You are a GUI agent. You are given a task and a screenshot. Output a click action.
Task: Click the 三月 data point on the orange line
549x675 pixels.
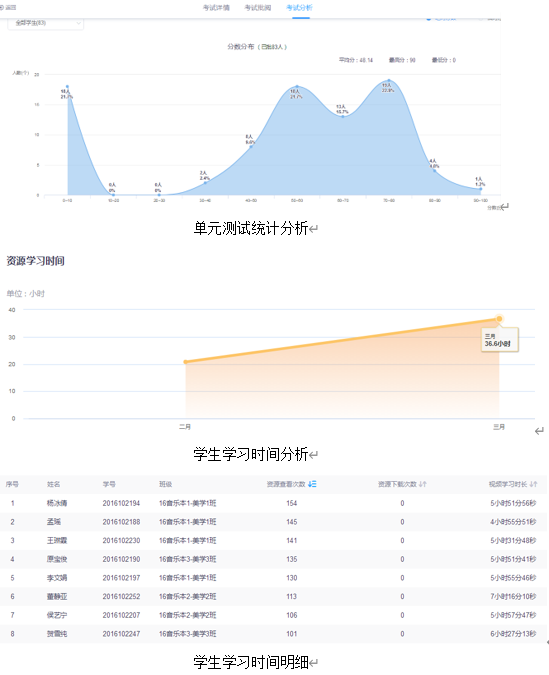(499, 319)
